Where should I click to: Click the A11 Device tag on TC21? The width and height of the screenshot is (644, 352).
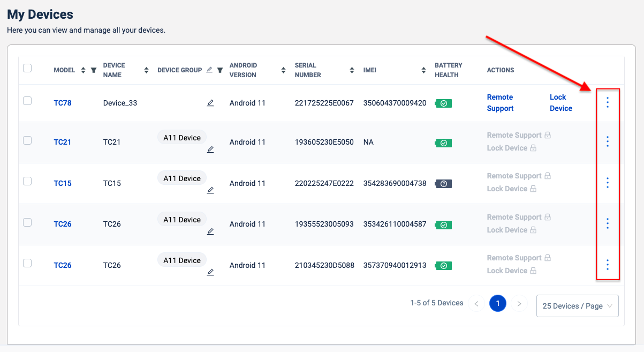[x=182, y=138]
